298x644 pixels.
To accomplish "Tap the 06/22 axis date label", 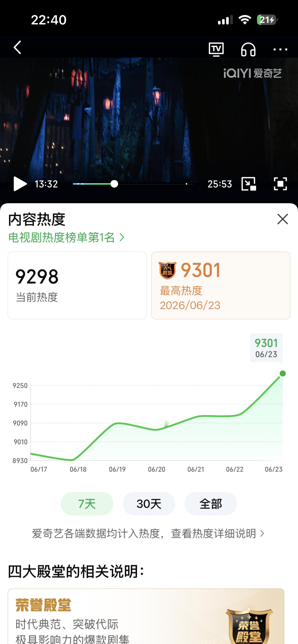I will point(235,470).
